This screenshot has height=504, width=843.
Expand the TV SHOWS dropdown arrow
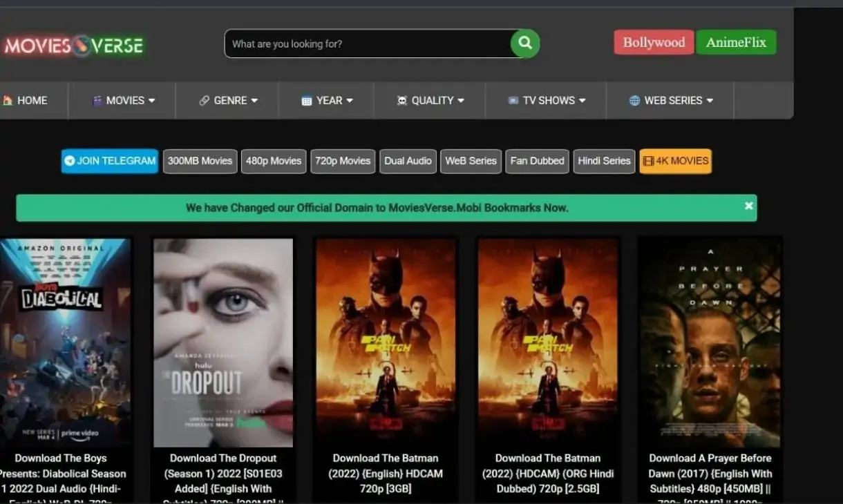582,100
